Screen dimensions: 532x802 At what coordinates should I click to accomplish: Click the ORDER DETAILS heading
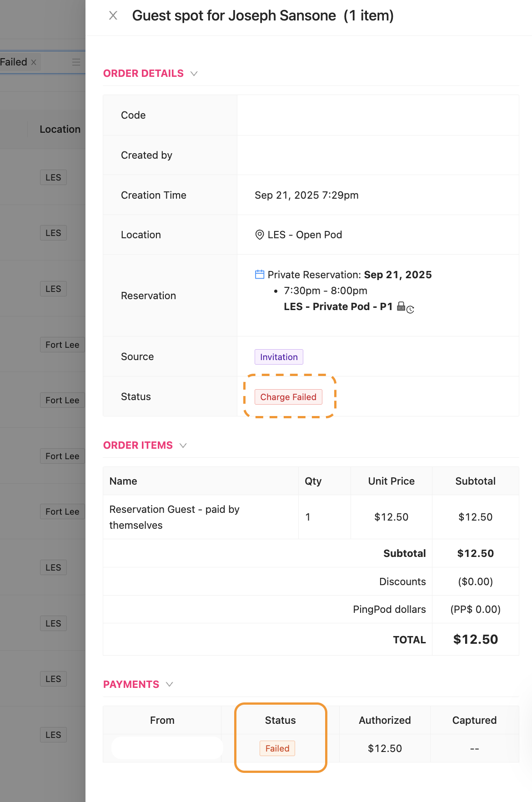tap(143, 74)
